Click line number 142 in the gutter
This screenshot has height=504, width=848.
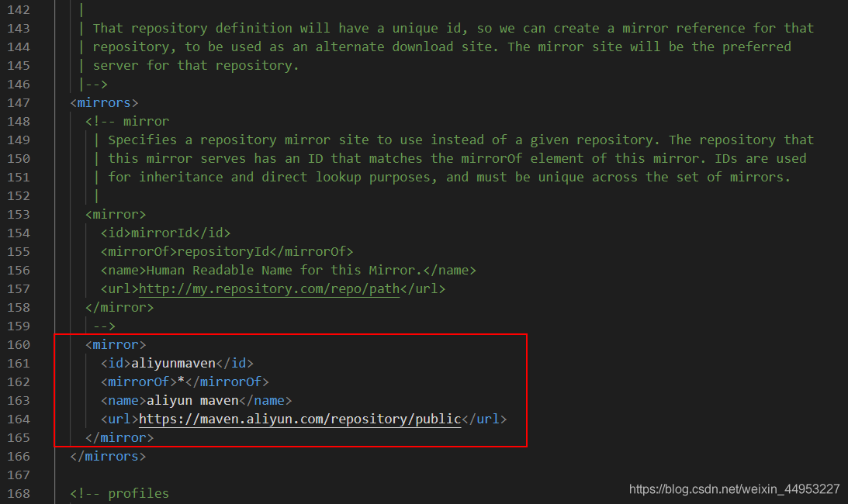click(19, 9)
